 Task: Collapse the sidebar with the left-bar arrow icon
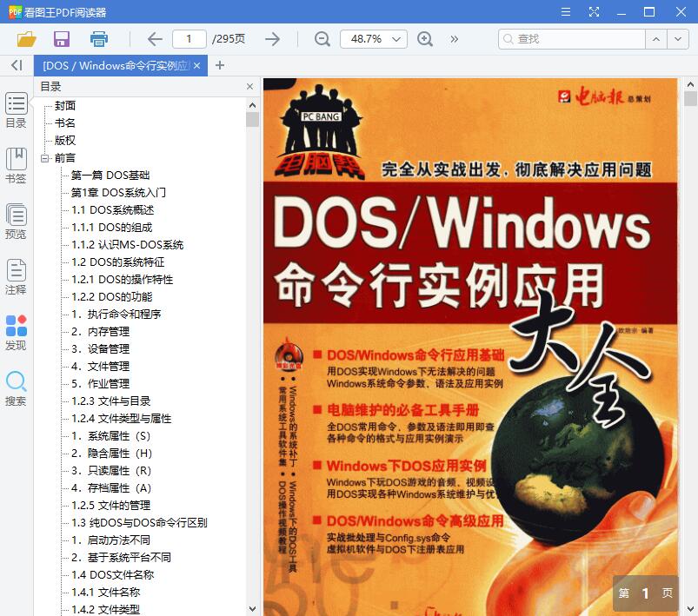[x=17, y=65]
